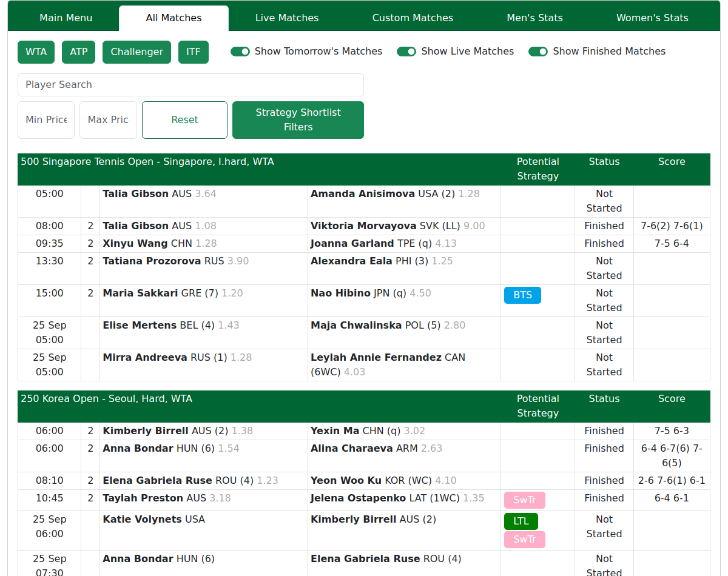
Task: Click Joanna Garland player name
Action: tap(352, 244)
